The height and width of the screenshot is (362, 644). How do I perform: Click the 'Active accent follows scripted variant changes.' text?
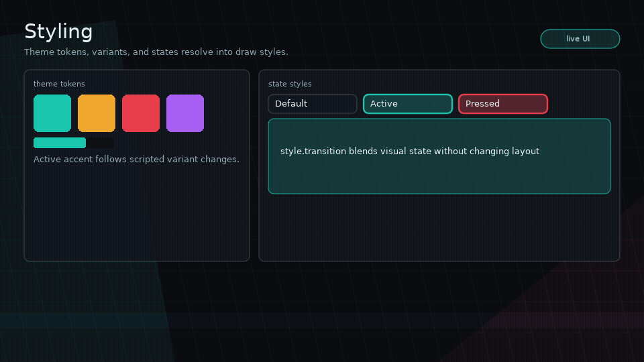tap(136, 160)
